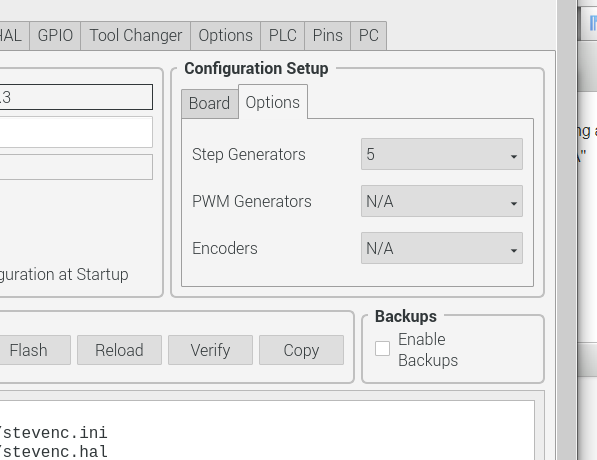The image size is (597, 460).
Task: Open the partially visible HAL tab
Action: point(13,36)
